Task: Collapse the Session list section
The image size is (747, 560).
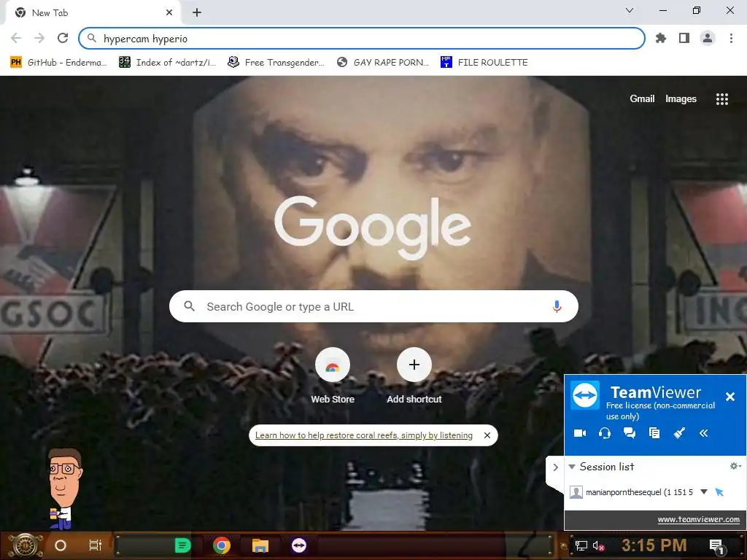Action: 572,467
